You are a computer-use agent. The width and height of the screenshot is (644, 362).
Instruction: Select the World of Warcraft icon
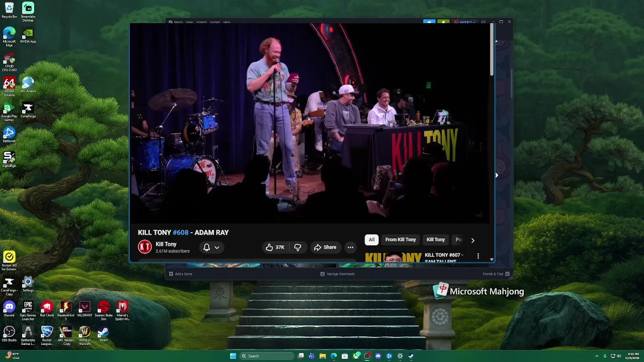click(85, 335)
